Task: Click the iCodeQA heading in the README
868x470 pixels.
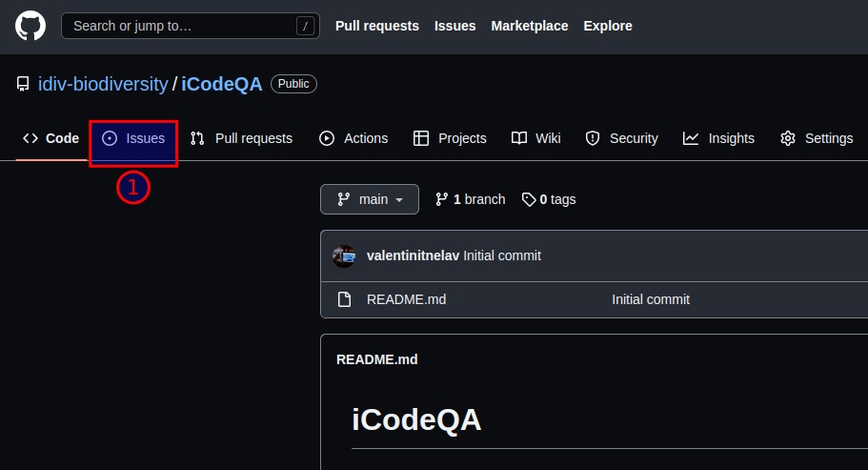Action: click(x=416, y=419)
